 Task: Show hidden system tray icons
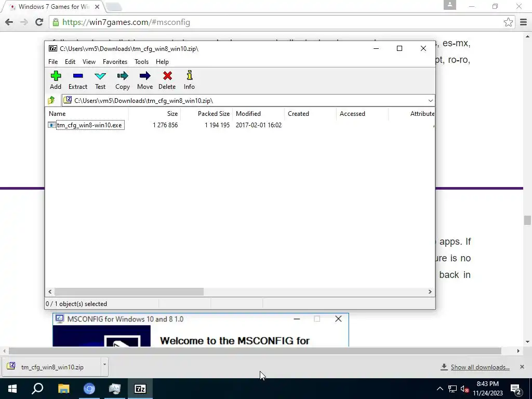click(x=440, y=389)
